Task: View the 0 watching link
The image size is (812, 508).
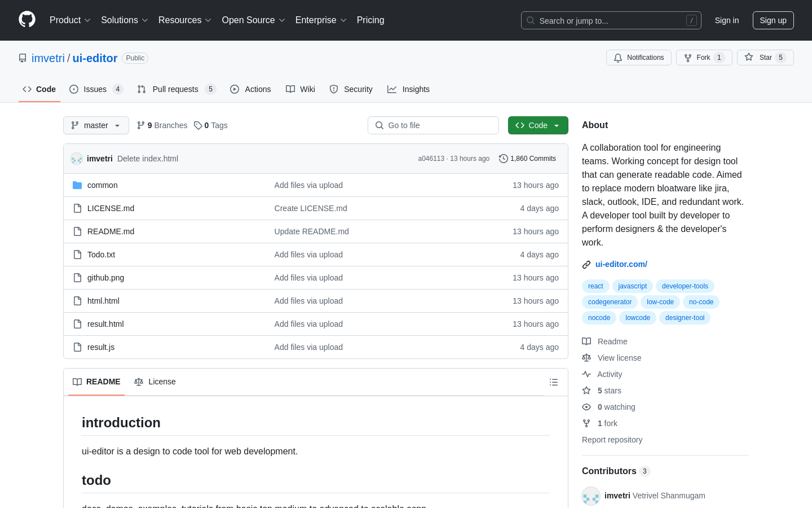Action: click(609, 407)
